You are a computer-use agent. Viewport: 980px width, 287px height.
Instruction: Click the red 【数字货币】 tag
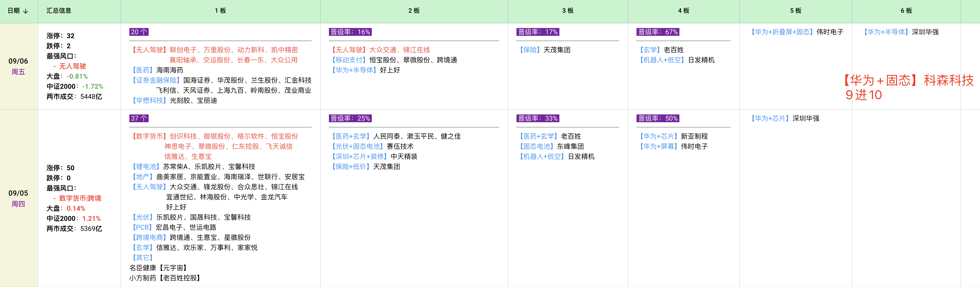(149, 136)
